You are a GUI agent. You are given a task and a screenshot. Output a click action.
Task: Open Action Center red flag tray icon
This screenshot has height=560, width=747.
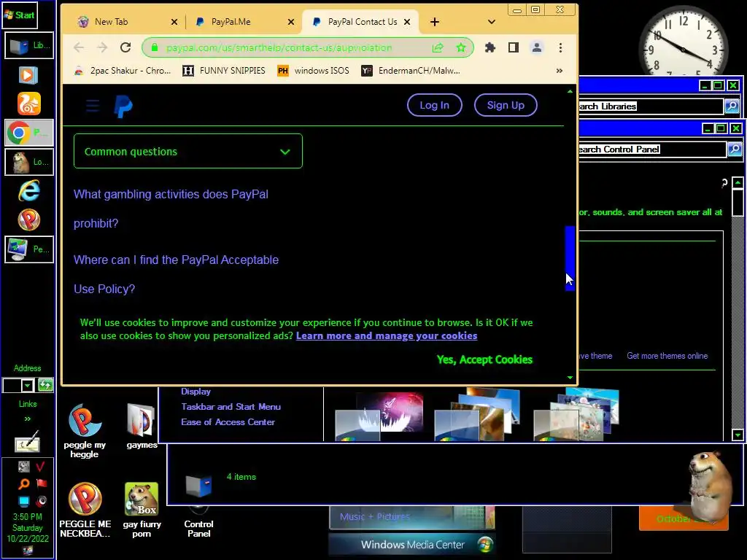coord(42,484)
